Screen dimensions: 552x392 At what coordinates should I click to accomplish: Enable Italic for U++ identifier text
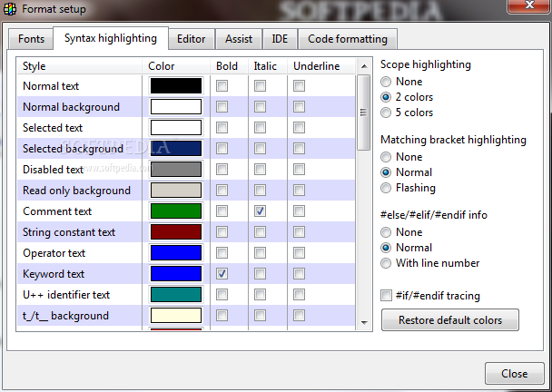[261, 295]
